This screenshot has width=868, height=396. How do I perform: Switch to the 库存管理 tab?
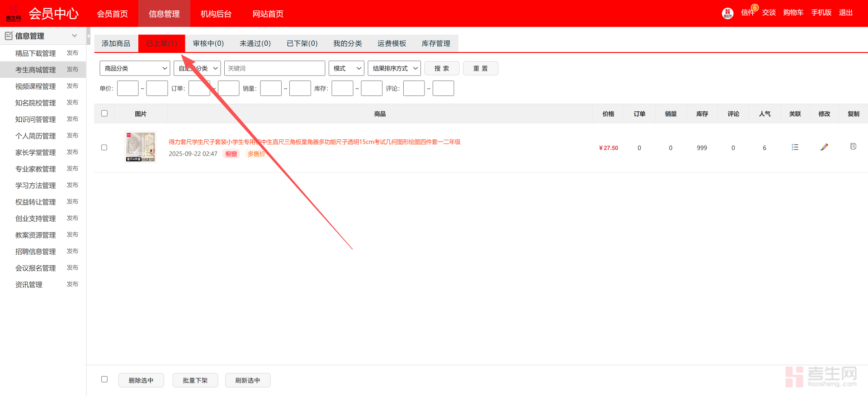coord(435,43)
